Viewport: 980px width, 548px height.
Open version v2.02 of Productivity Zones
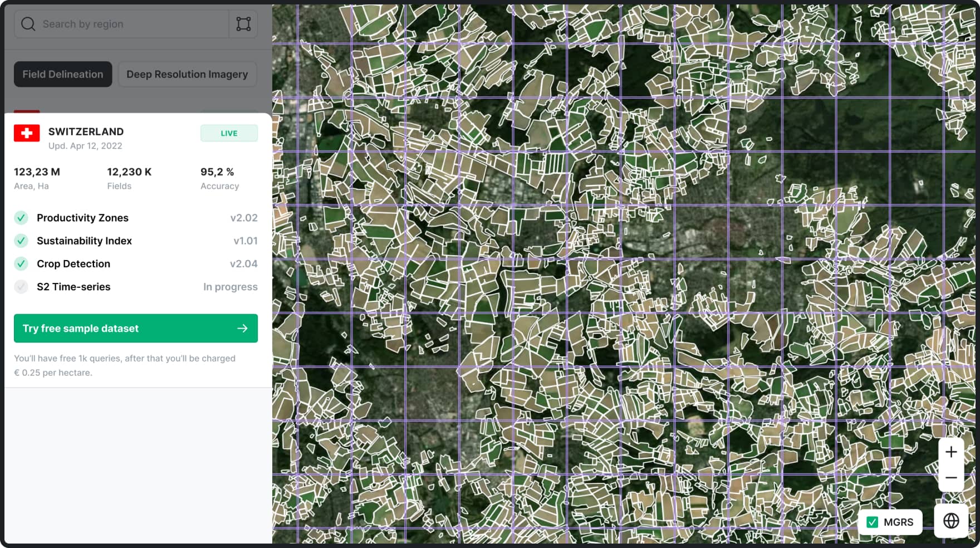tap(244, 218)
